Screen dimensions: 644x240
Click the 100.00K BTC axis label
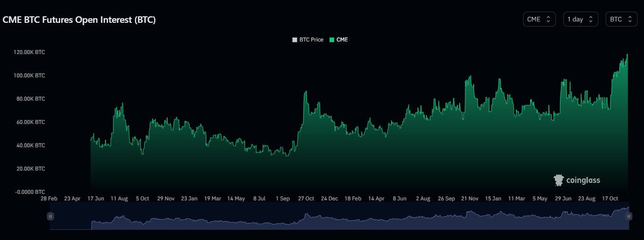[x=29, y=75]
